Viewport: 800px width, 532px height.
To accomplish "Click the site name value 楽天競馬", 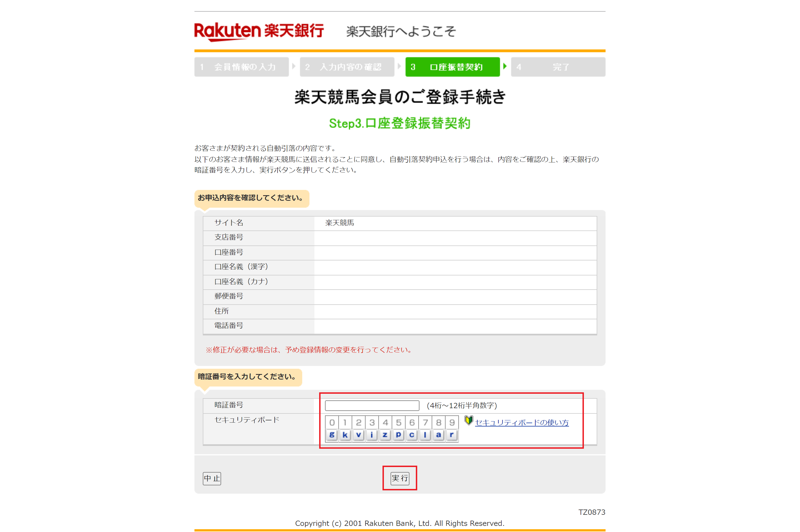I will [339, 223].
